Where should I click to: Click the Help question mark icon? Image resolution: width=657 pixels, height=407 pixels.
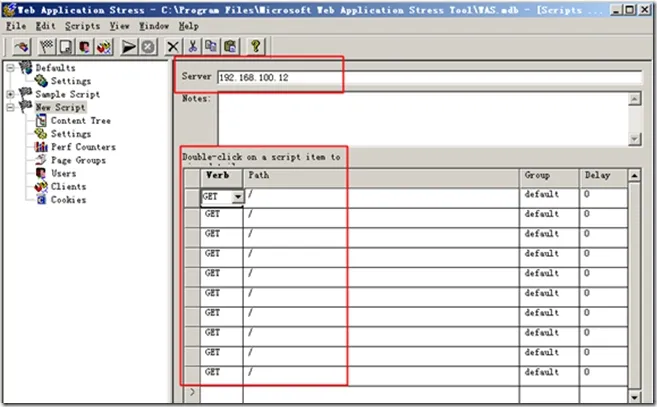[256, 47]
